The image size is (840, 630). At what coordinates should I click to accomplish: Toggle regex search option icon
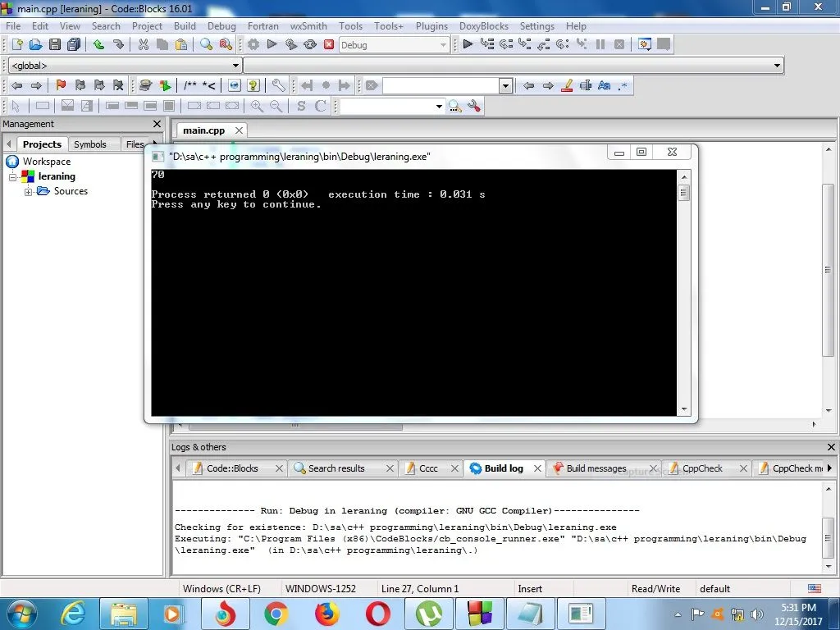coord(623,85)
